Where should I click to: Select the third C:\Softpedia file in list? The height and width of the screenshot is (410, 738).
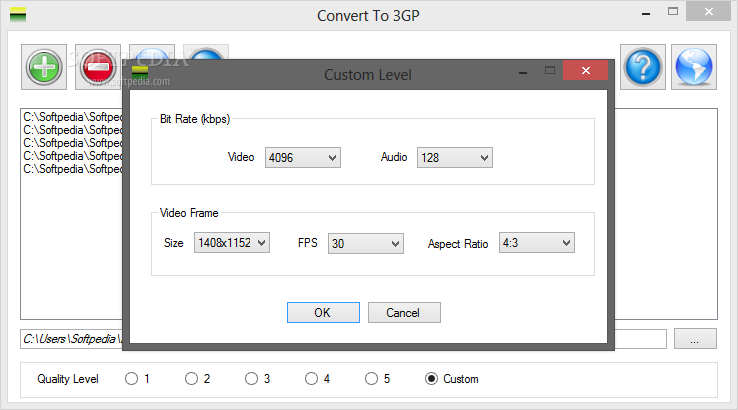pyautogui.click(x=72, y=143)
